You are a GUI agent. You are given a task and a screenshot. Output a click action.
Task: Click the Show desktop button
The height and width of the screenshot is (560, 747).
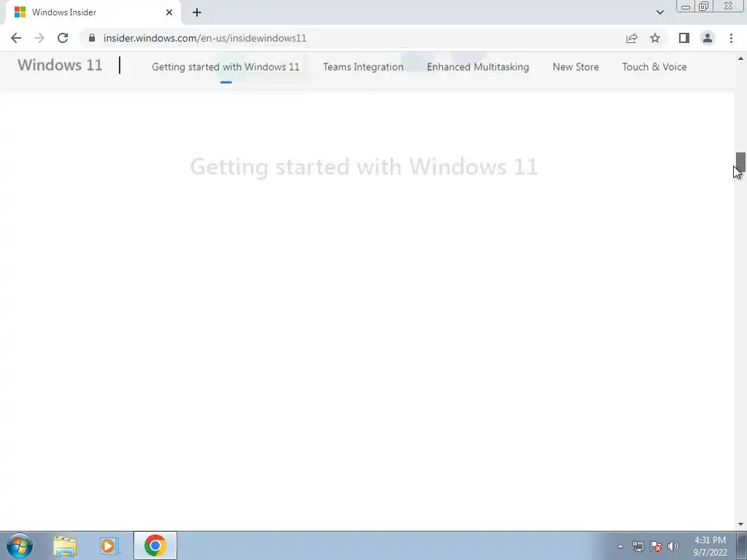point(742,545)
